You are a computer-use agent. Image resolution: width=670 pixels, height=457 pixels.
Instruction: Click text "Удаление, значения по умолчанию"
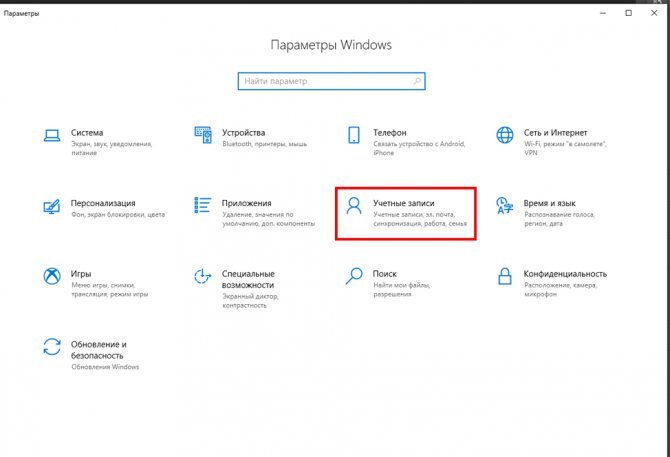pos(268,219)
